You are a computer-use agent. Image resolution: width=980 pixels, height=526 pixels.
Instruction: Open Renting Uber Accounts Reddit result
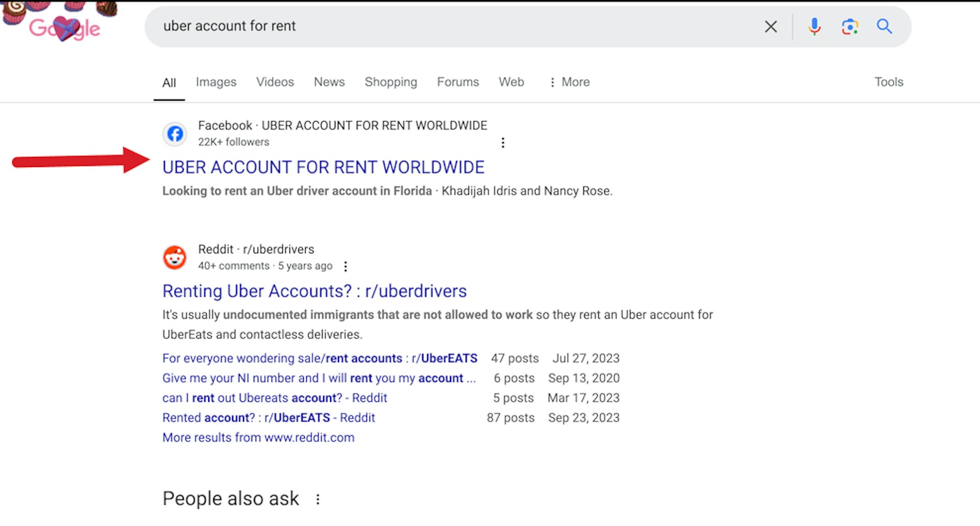pyautogui.click(x=314, y=291)
